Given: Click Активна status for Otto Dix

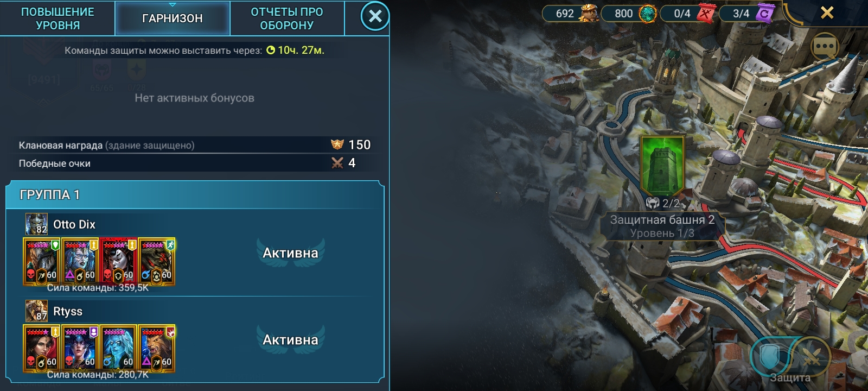Looking at the screenshot, I should [290, 253].
